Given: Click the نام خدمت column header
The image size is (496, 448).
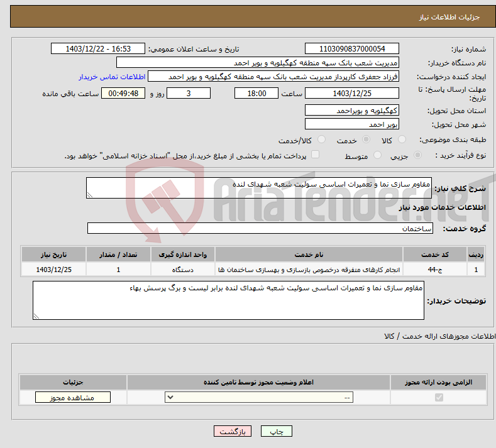Looking at the screenshot, I should coord(309,255).
